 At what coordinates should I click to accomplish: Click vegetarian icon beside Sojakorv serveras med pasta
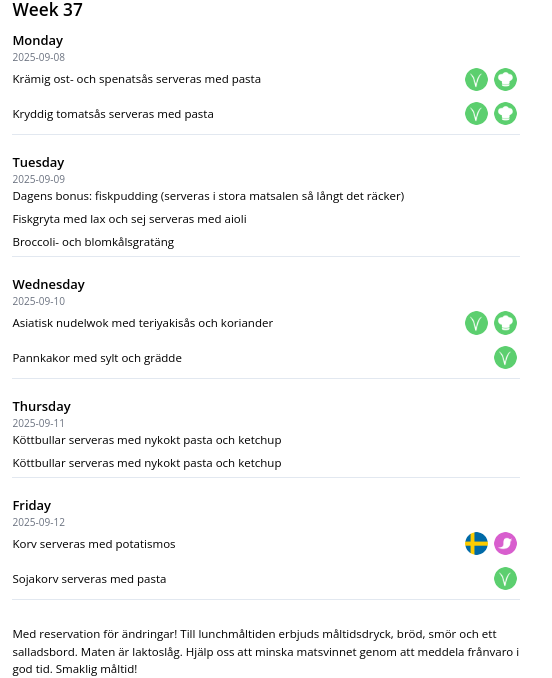click(505, 579)
